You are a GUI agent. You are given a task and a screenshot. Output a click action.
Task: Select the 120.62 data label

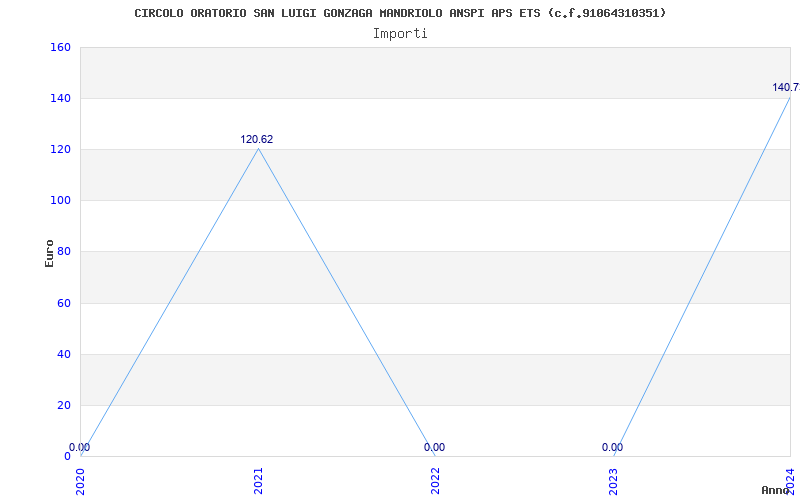(257, 139)
